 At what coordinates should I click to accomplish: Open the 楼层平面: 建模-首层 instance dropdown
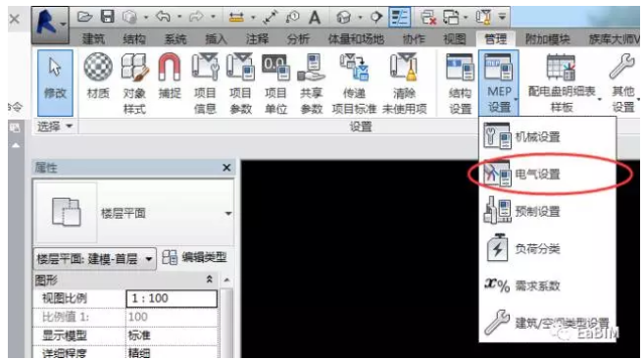[95, 259]
